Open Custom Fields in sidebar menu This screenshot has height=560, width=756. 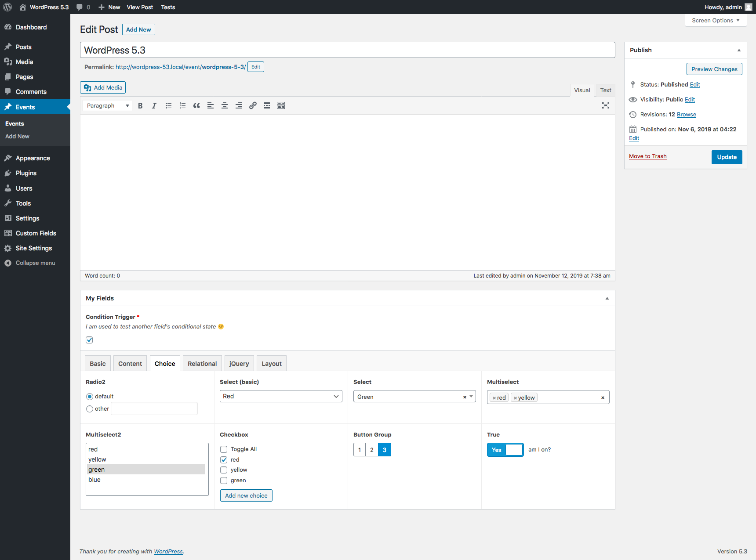pos(35,233)
